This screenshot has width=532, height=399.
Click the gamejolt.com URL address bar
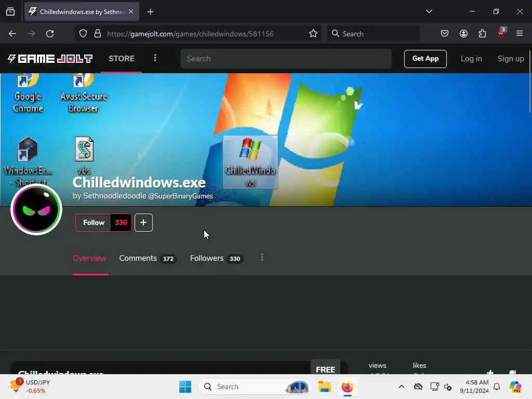190,34
